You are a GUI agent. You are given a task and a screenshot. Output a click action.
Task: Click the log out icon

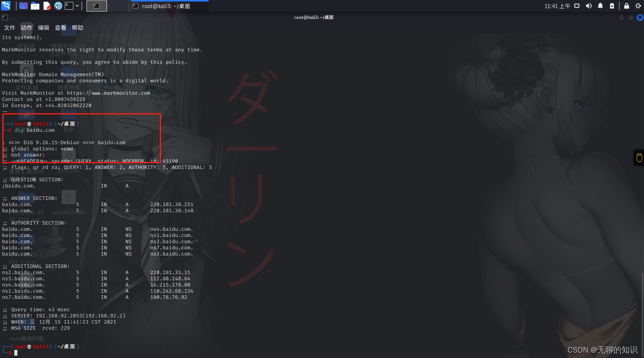coord(638,6)
